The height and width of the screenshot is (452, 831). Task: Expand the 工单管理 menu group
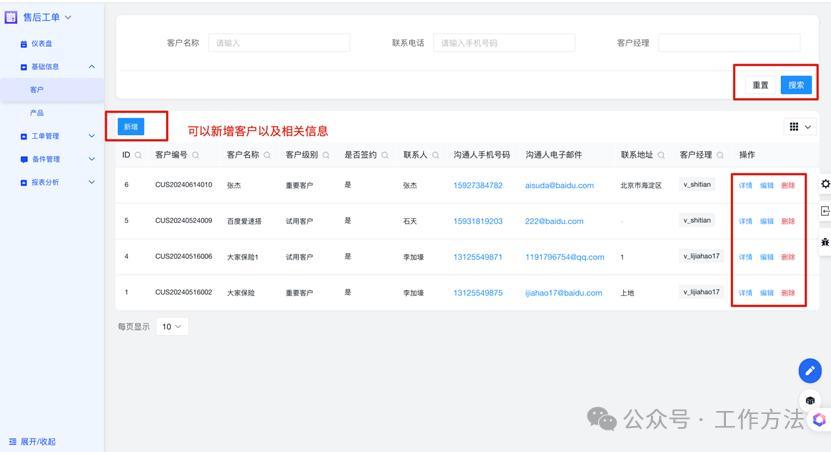(91, 136)
